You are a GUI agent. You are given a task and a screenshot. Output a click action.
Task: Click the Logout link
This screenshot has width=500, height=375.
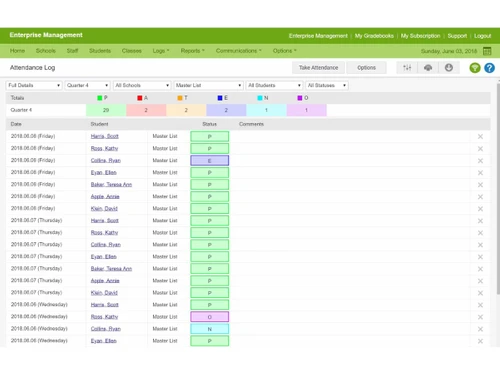482,36
